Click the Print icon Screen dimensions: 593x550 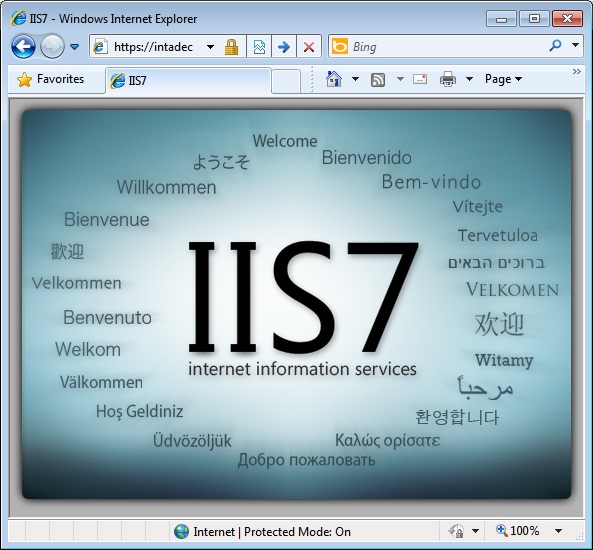click(x=448, y=79)
